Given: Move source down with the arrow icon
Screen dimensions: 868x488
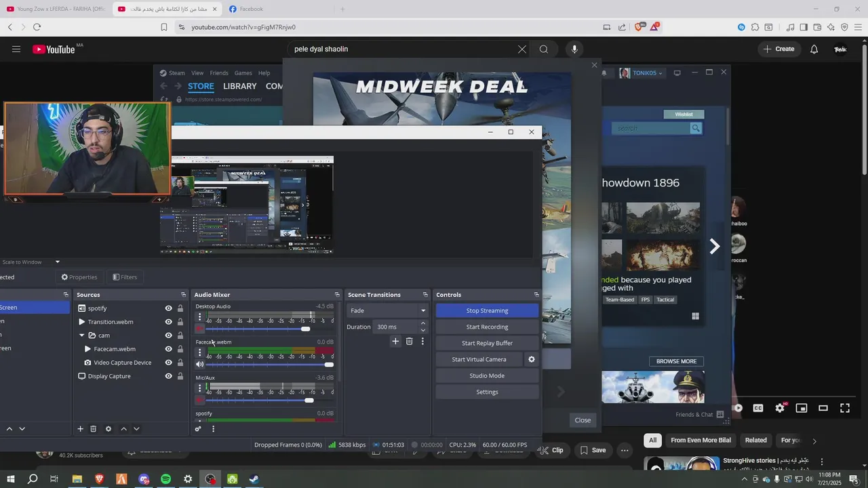Looking at the screenshot, I should pos(136,429).
